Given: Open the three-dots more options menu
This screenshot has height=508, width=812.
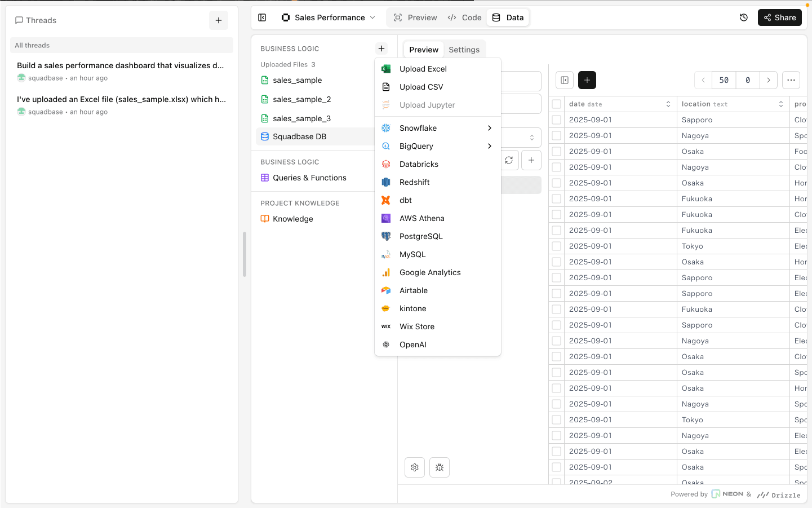Looking at the screenshot, I should (x=791, y=80).
